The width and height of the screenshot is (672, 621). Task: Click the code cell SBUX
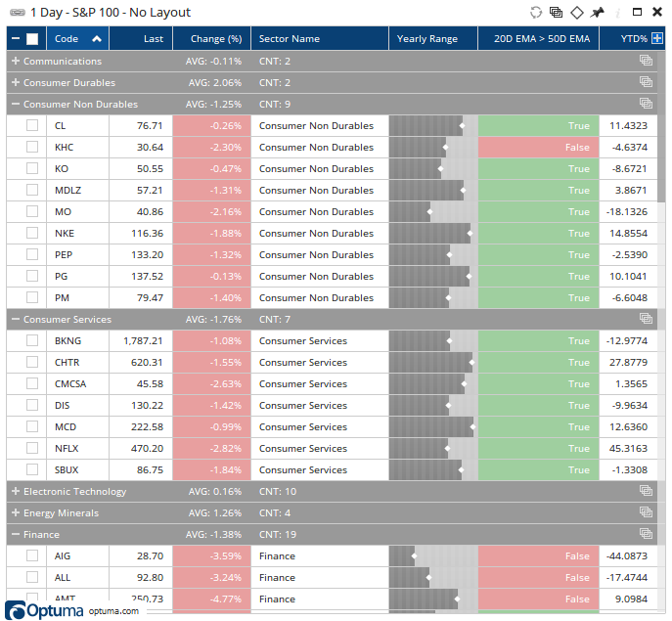pos(77,469)
